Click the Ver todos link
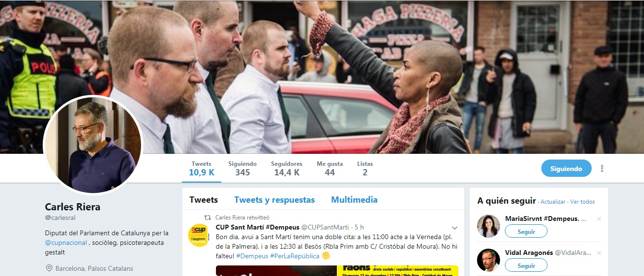The width and height of the screenshot is (644, 276). 583,202
